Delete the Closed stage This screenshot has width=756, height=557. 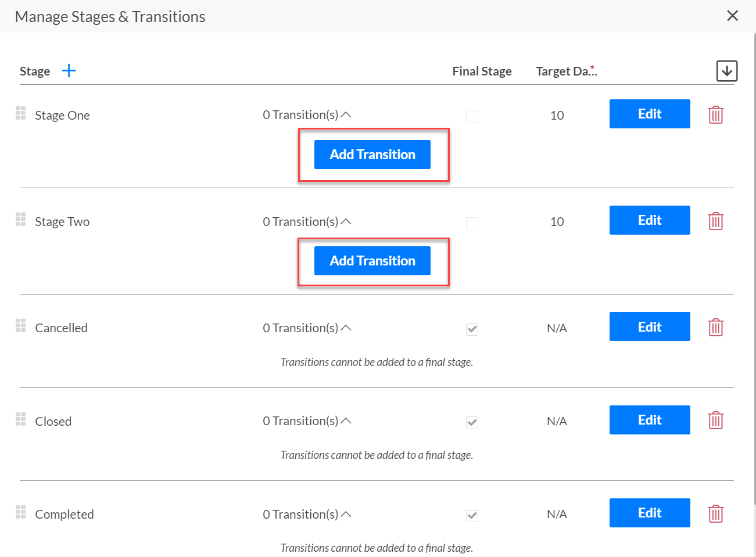click(x=715, y=420)
